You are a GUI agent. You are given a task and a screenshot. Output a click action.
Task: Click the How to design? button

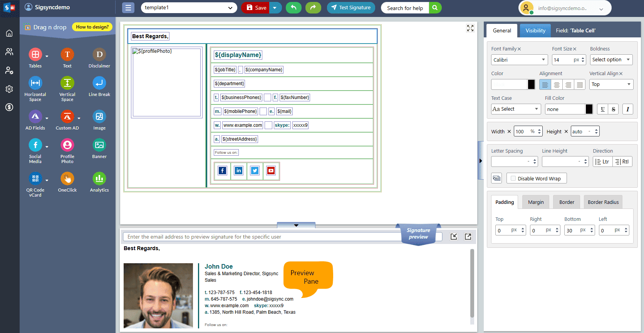click(92, 27)
